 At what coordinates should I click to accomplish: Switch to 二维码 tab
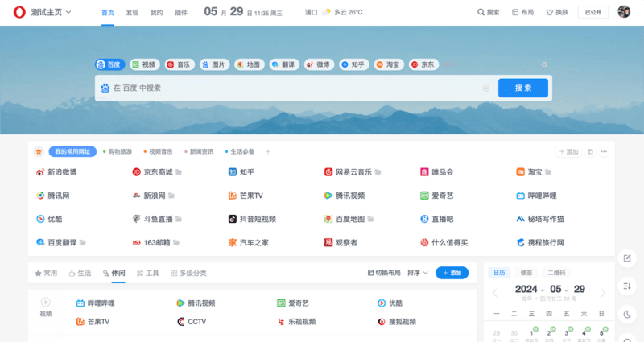(556, 273)
